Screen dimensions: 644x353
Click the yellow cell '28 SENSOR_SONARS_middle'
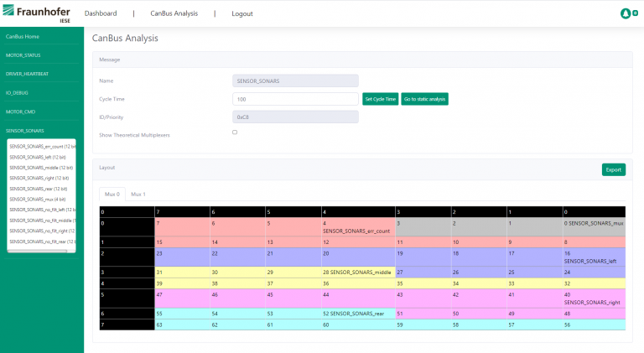(x=358, y=273)
